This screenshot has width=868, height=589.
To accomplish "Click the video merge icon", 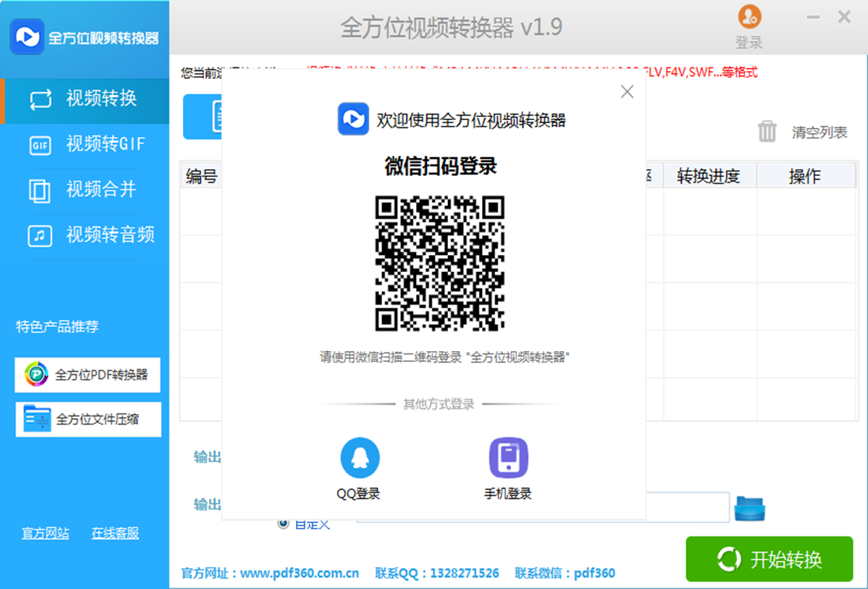I will click(x=40, y=191).
